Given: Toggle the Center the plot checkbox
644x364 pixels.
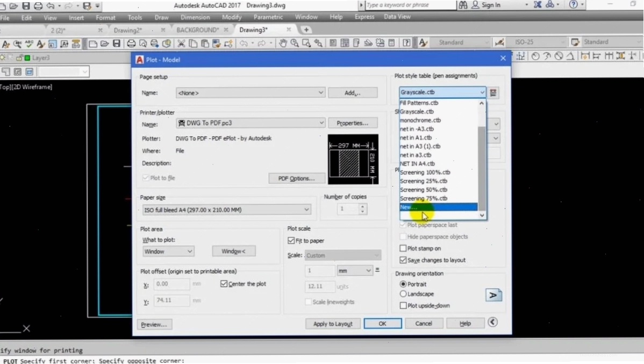Looking at the screenshot, I should 224,283.
